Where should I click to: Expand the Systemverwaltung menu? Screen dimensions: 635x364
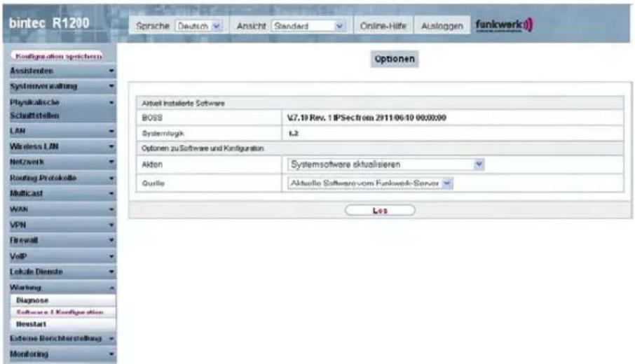[x=62, y=86]
